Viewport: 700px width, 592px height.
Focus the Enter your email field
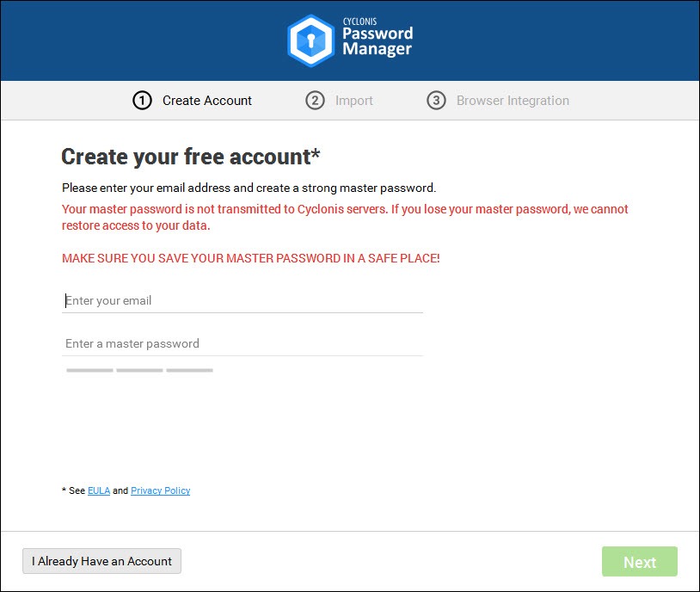pyautogui.click(x=243, y=300)
